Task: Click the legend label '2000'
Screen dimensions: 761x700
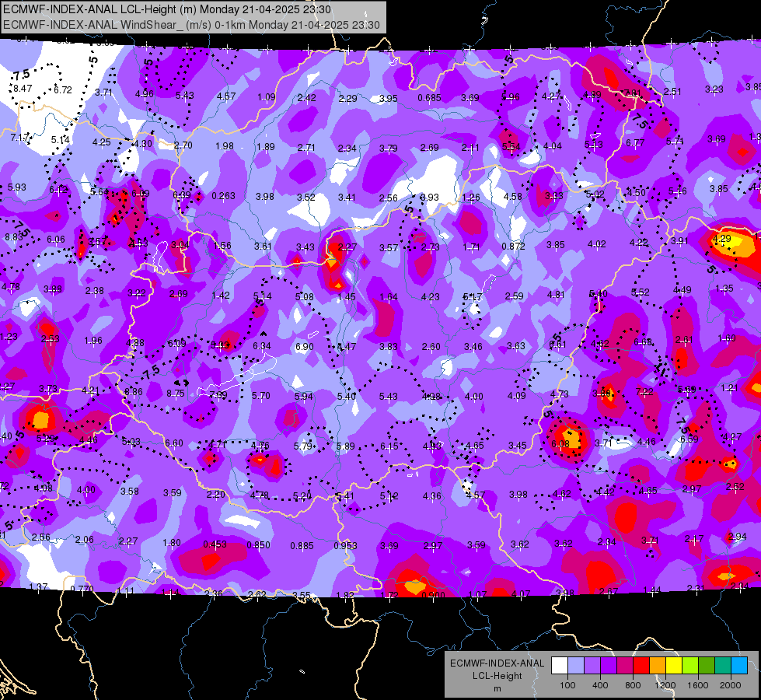Action: click(731, 685)
